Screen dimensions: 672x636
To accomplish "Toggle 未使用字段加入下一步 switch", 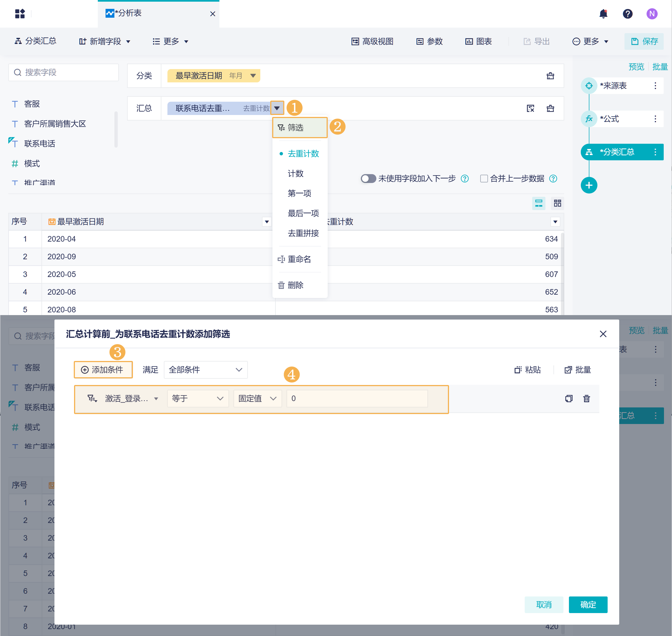I will pos(368,179).
